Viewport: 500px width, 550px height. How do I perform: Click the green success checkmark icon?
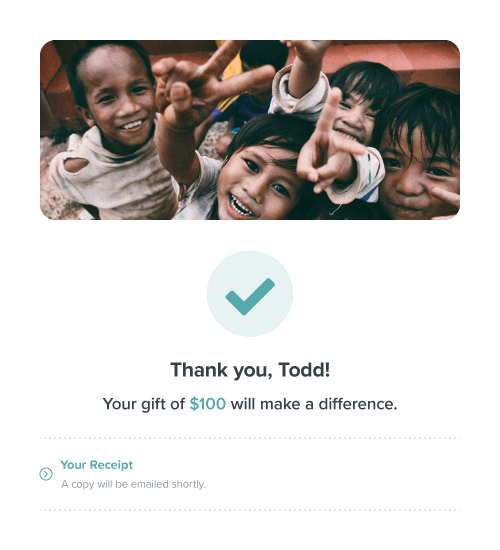click(250, 296)
